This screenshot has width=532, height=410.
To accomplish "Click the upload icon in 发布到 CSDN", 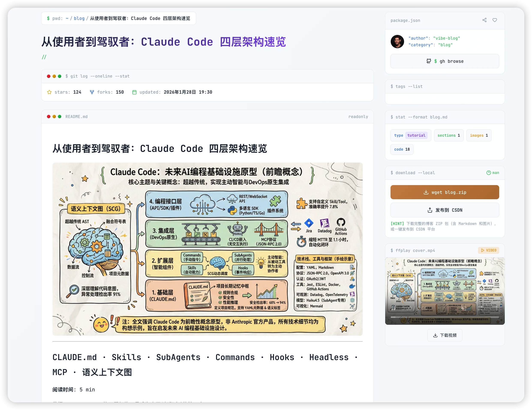I will (430, 210).
